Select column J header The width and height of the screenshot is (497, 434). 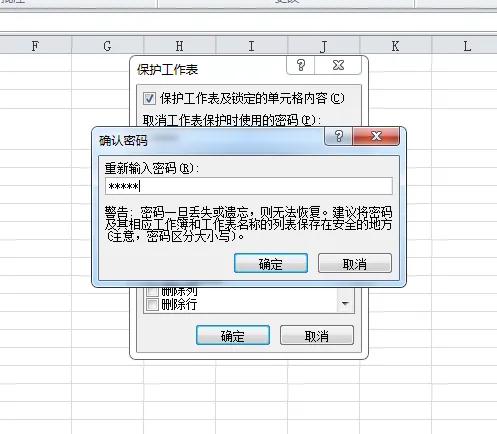point(324,46)
